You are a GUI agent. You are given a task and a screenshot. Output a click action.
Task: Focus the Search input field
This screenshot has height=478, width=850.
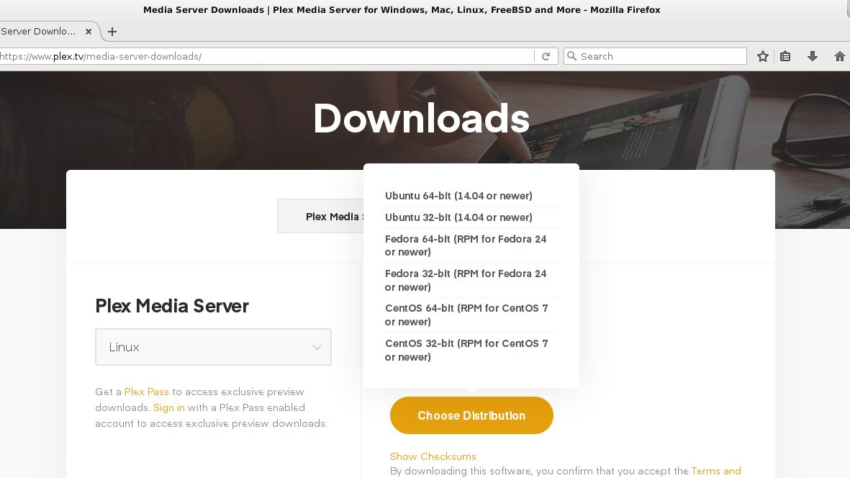tap(655, 56)
